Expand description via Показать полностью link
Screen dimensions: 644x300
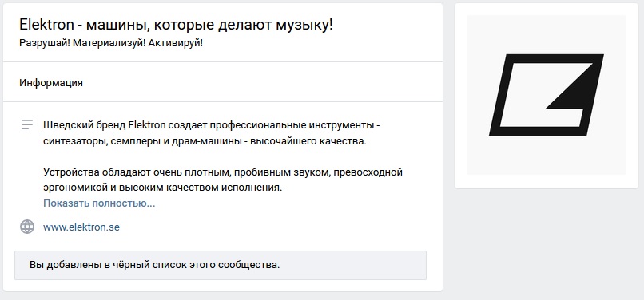tap(99, 203)
